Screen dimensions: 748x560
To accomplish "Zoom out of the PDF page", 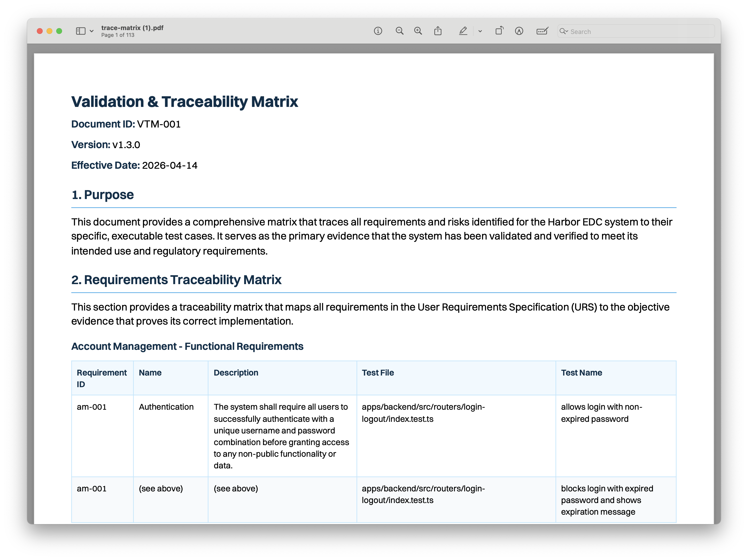I will tap(399, 31).
